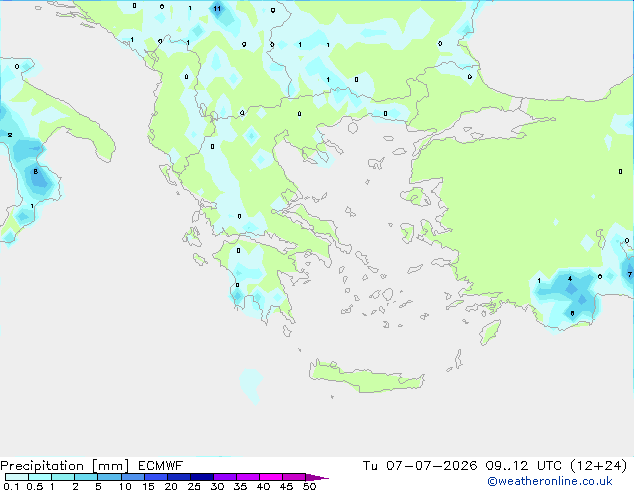Click the above-50 arrow end of legend

coord(316,477)
